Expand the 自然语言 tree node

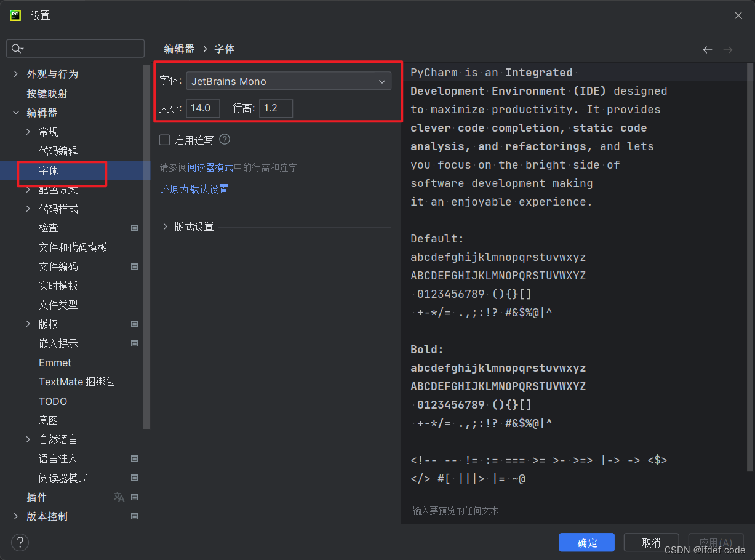[28, 439]
